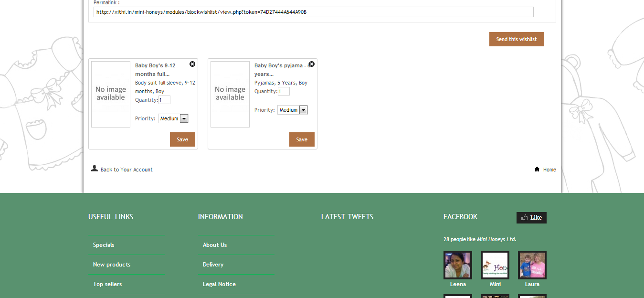
Task: Click the Permalink URL field
Action: (313, 12)
